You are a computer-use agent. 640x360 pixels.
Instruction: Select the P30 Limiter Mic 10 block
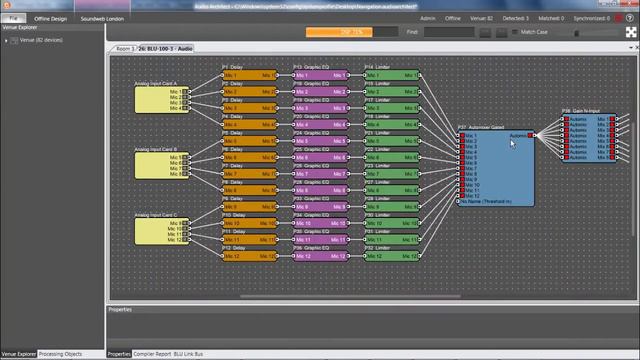point(392,223)
